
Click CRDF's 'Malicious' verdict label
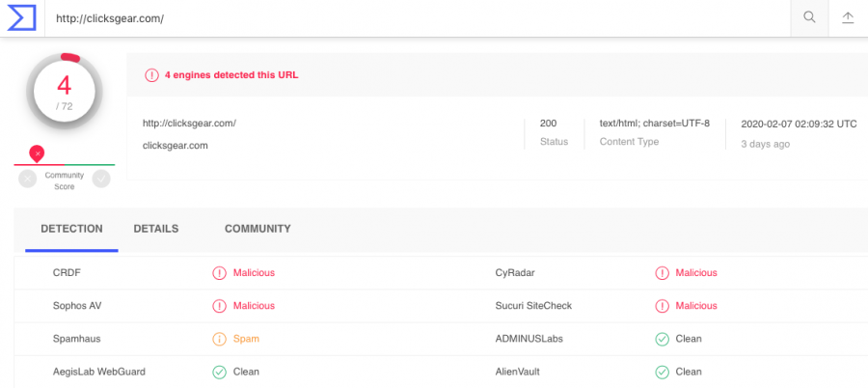254,273
